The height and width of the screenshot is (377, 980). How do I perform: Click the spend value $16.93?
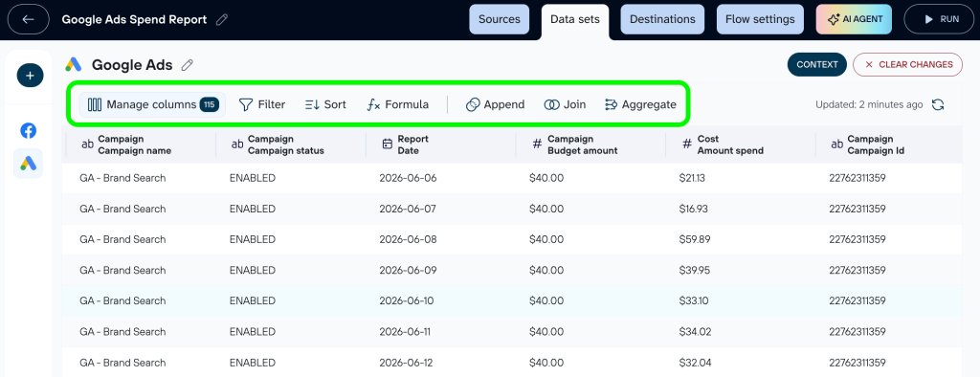click(x=693, y=209)
